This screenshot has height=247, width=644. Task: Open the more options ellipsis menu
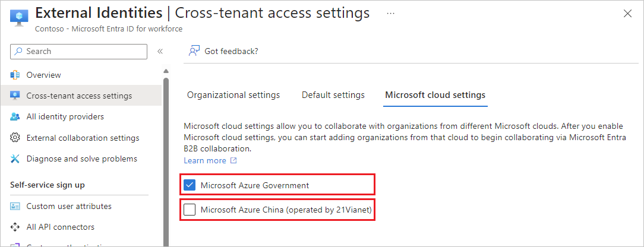tap(390, 13)
